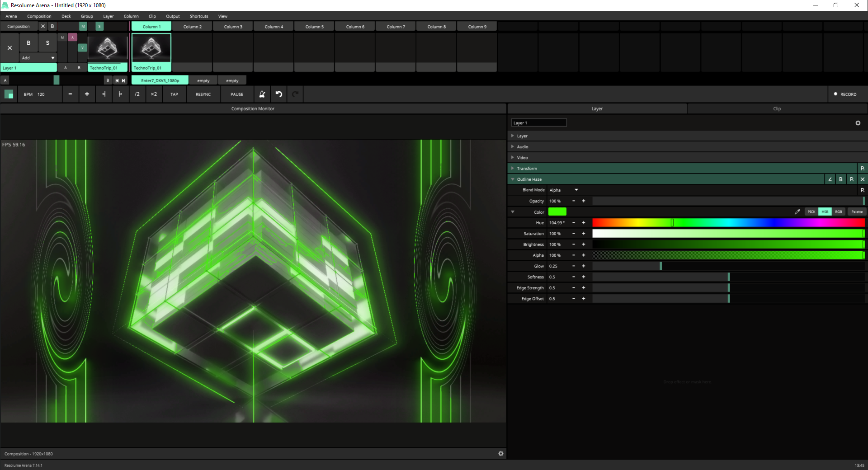The image size is (868, 470).
Task: Remove the Outline Haze effect
Action: click(862, 179)
